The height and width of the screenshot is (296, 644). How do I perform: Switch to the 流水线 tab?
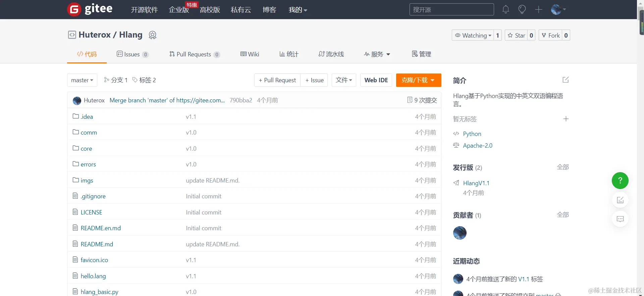pyautogui.click(x=331, y=54)
